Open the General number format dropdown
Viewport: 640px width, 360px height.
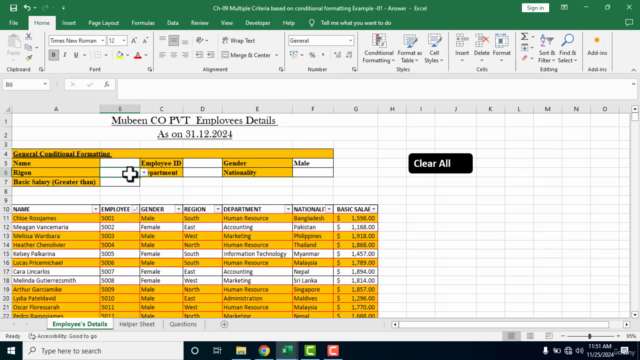click(350, 40)
